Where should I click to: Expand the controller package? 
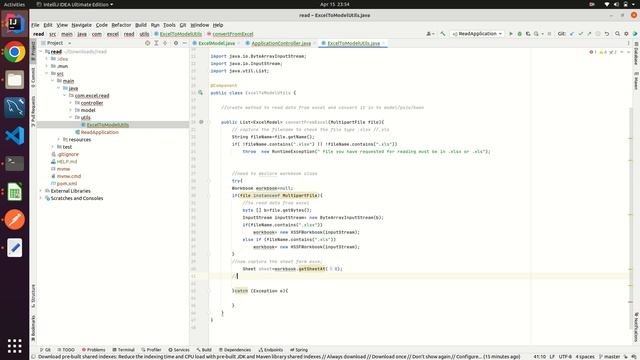pyautogui.click(x=71, y=103)
